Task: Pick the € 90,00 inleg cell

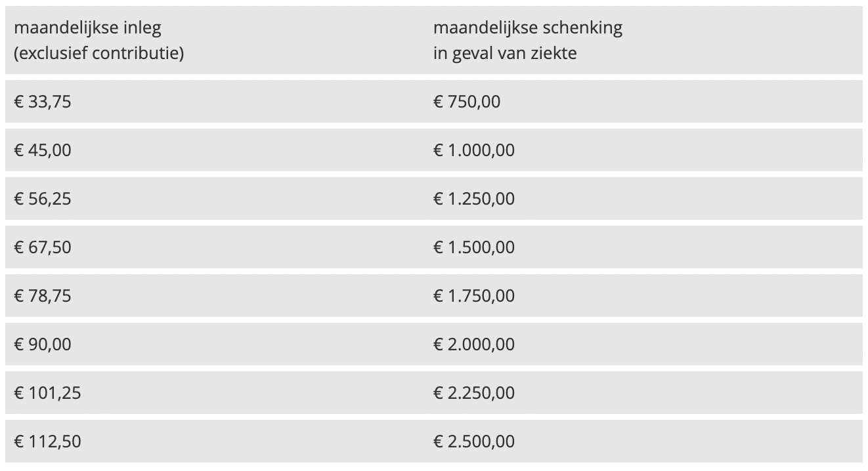Action: click(43, 344)
